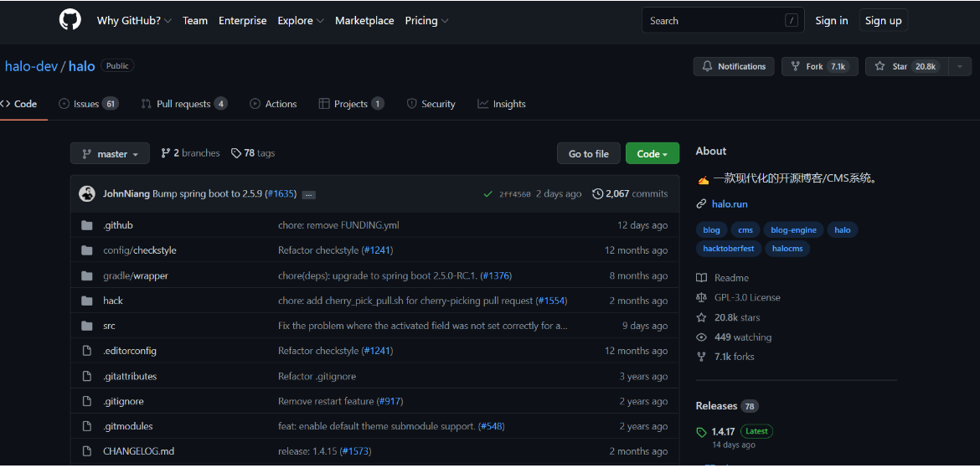The image size is (980, 468).
Task: Click the file icon beside CHANGELOG.md
Action: tap(87, 451)
